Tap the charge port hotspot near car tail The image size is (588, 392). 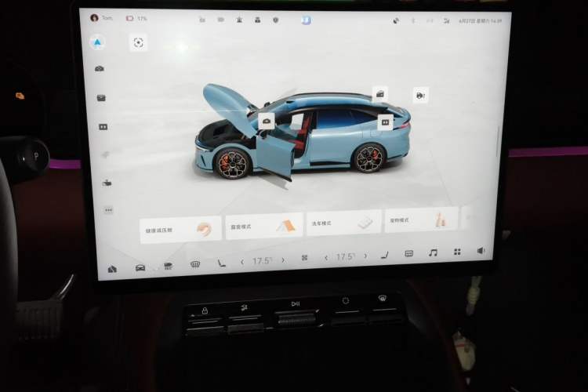tap(385, 122)
